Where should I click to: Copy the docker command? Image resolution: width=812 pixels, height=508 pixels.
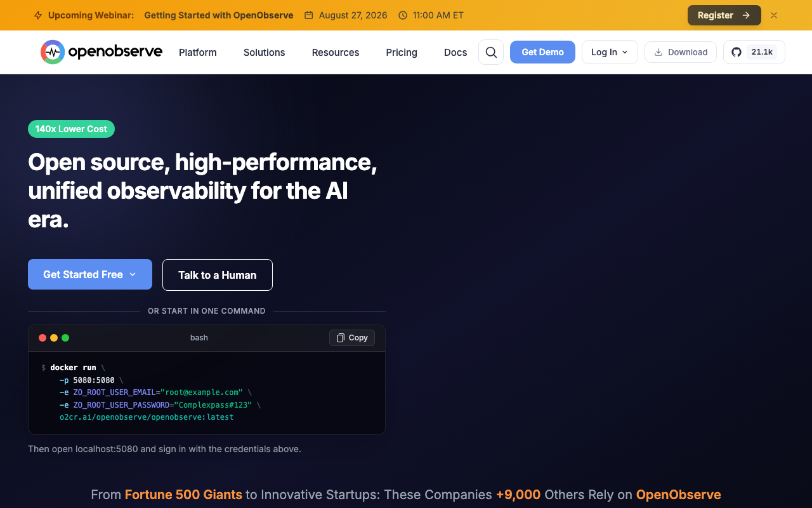click(x=352, y=338)
